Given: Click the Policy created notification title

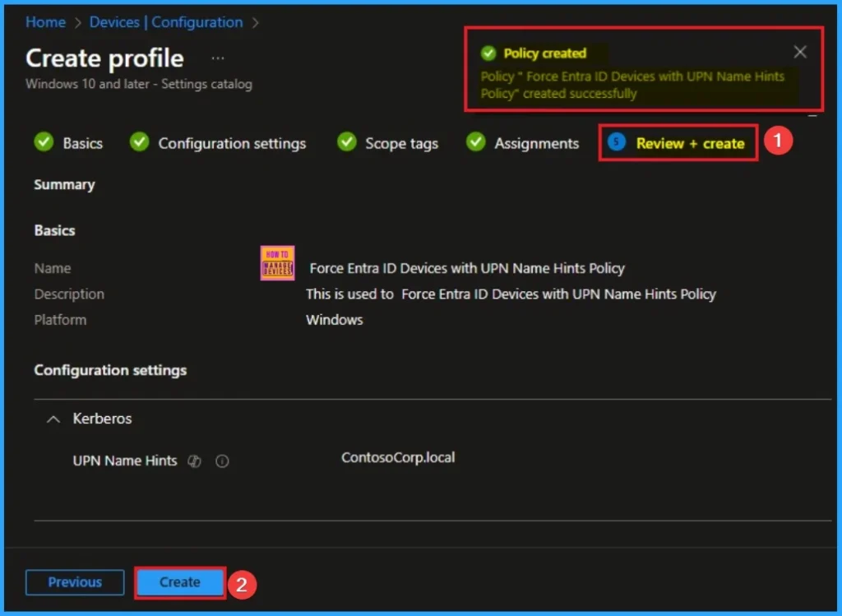Looking at the screenshot, I should [x=544, y=53].
